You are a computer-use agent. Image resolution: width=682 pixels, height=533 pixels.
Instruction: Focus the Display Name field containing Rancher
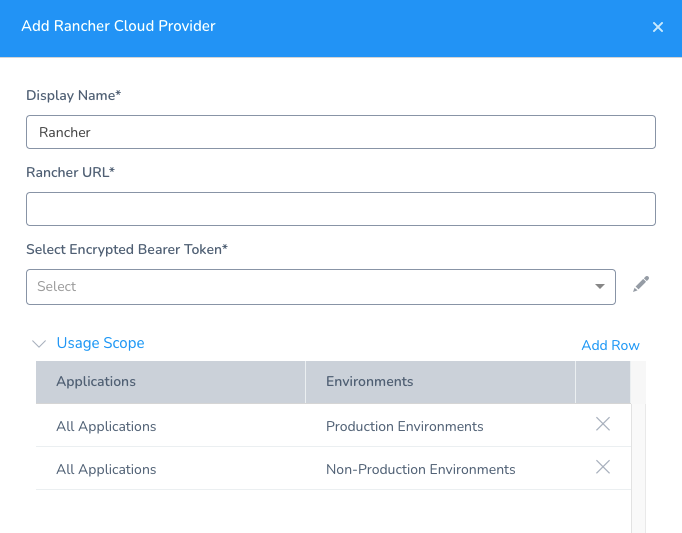pos(341,132)
